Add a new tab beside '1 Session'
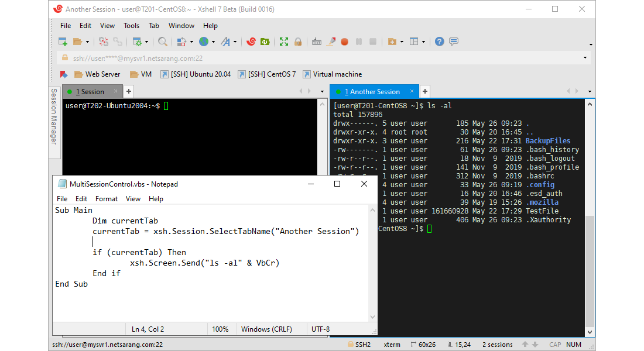Image resolution: width=644 pixels, height=351 pixels. coord(129,91)
